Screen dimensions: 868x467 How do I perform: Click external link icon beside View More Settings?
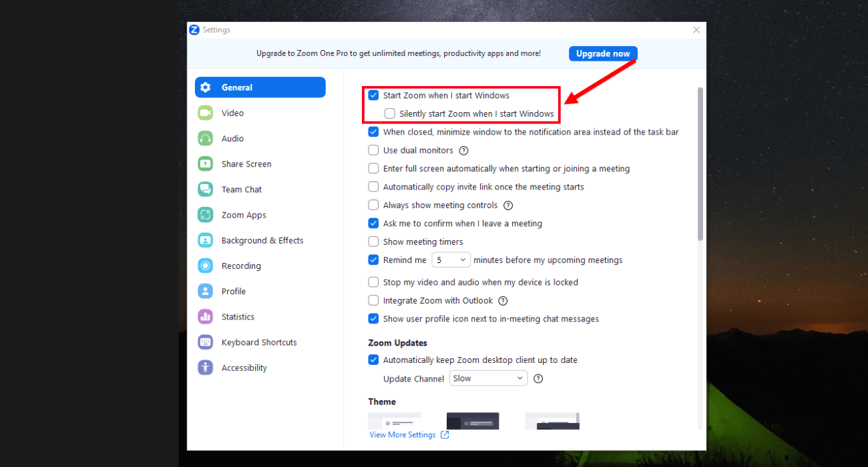(x=445, y=435)
